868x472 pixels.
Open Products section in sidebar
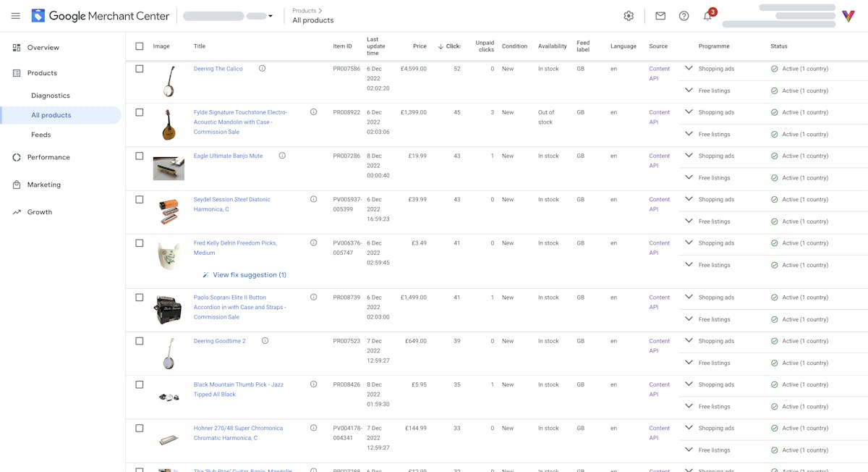point(42,73)
